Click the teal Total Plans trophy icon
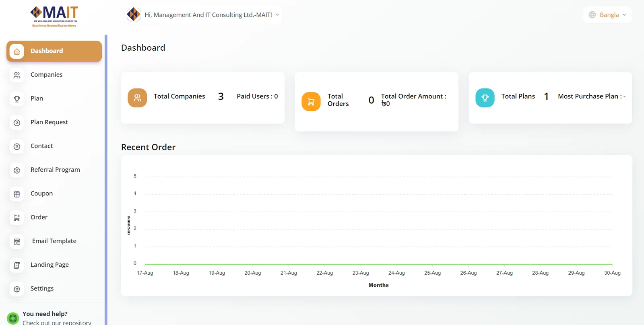Image resolution: width=644 pixels, height=325 pixels. pos(485,98)
